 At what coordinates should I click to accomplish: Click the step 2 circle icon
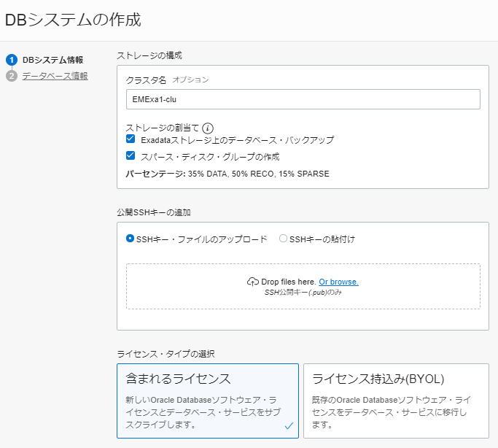[x=12, y=76]
